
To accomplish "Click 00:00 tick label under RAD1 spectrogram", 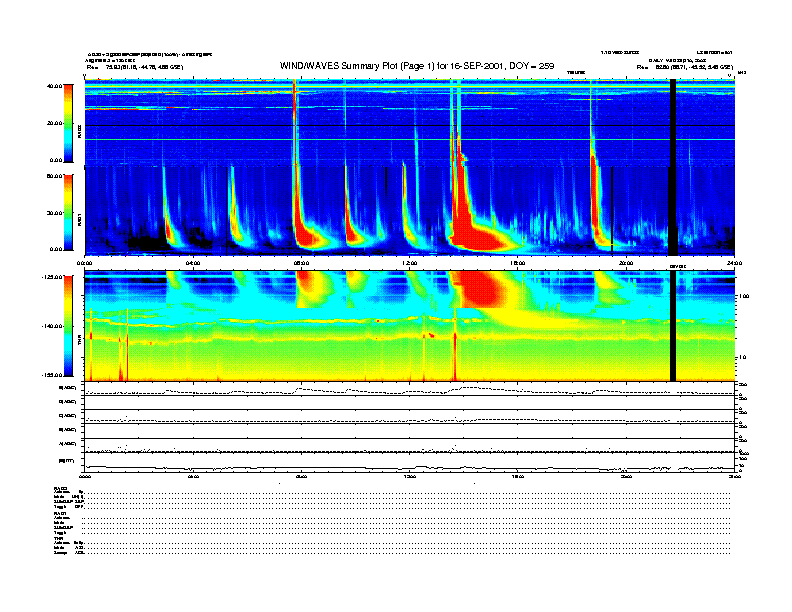I will point(84,263).
